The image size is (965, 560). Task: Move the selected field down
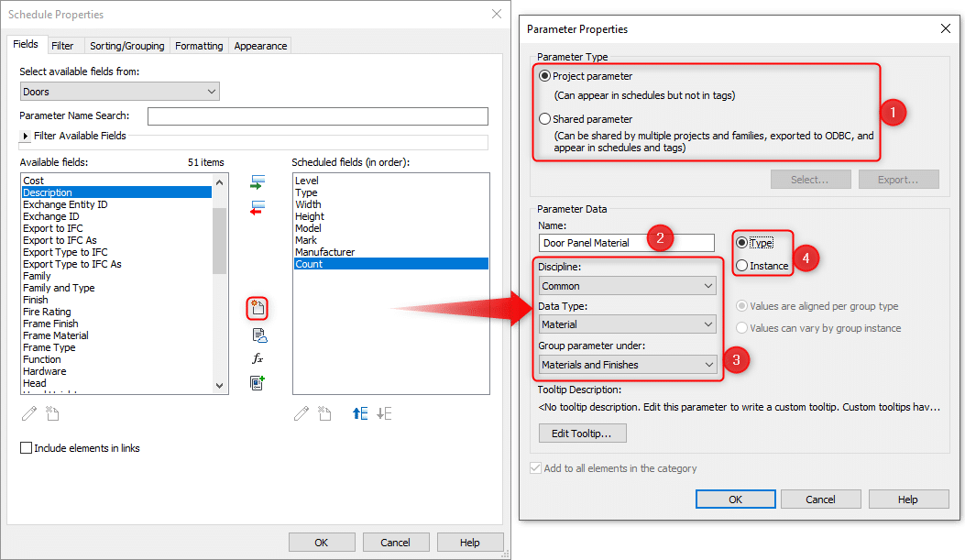(x=383, y=413)
